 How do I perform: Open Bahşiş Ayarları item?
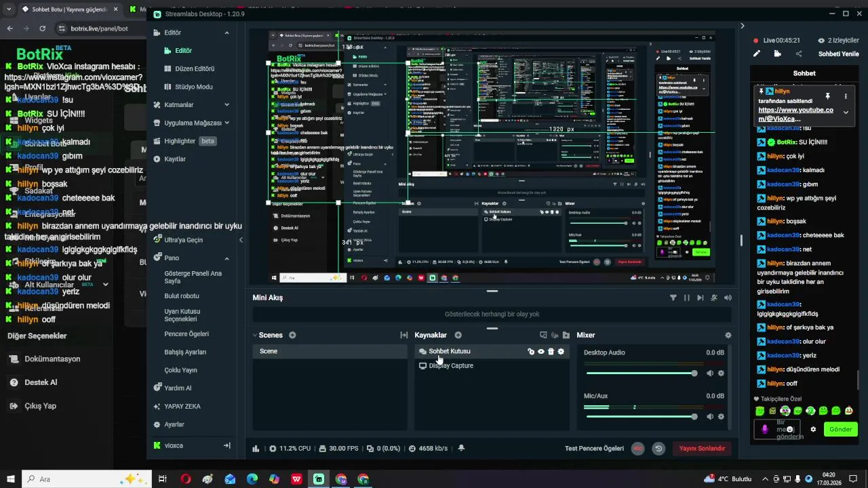coord(185,352)
